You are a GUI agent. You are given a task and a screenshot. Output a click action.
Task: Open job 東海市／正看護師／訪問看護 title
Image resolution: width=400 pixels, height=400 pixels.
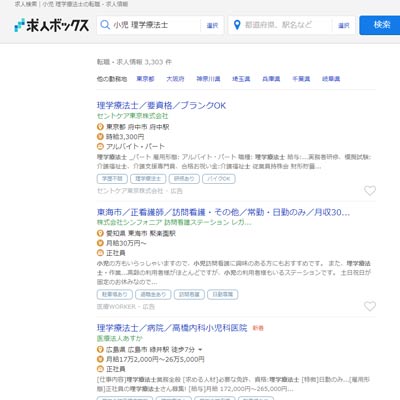coord(223,212)
